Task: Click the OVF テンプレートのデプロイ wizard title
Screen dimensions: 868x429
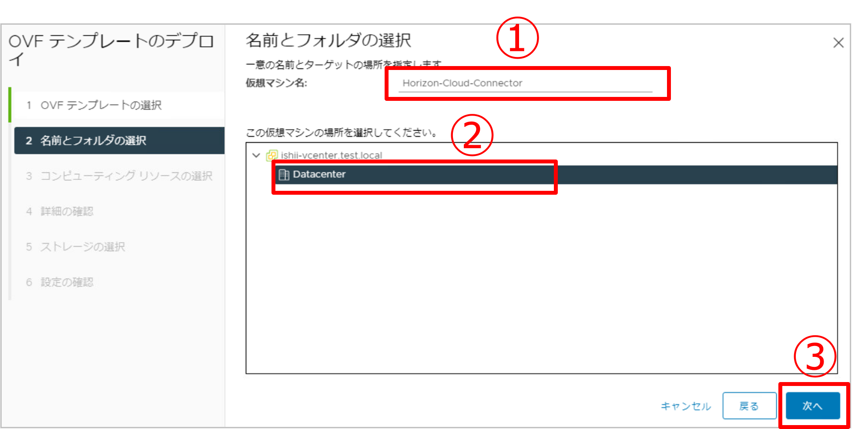Action: pyautogui.click(x=111, y=50)
